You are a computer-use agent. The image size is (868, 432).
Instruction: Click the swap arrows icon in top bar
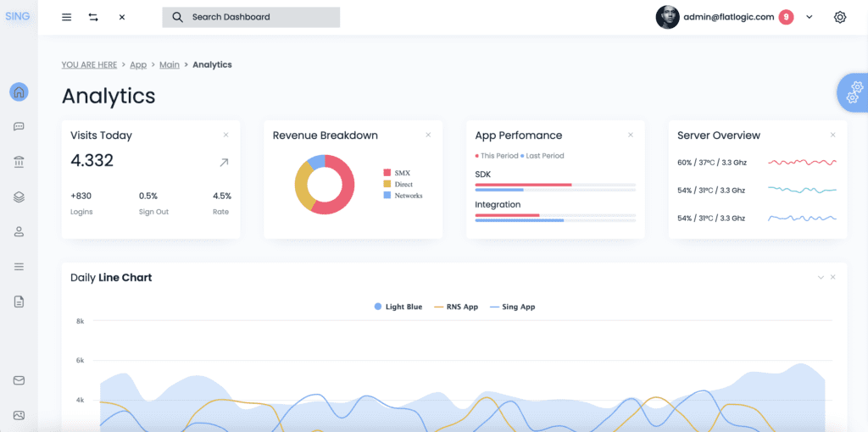click(x=93, y=17)
